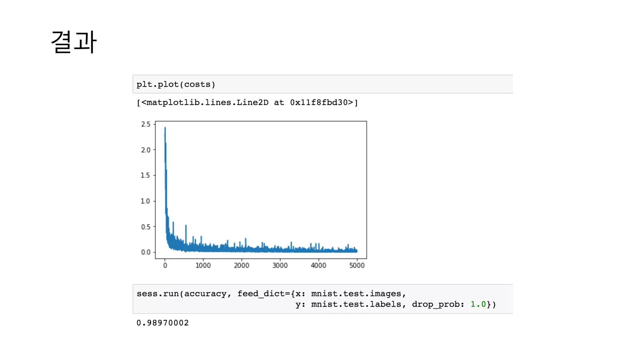This screenshot has width=644, height=362.
Task: Click the matplotlib Line2D output text
Action: click(x=247, y=102)
